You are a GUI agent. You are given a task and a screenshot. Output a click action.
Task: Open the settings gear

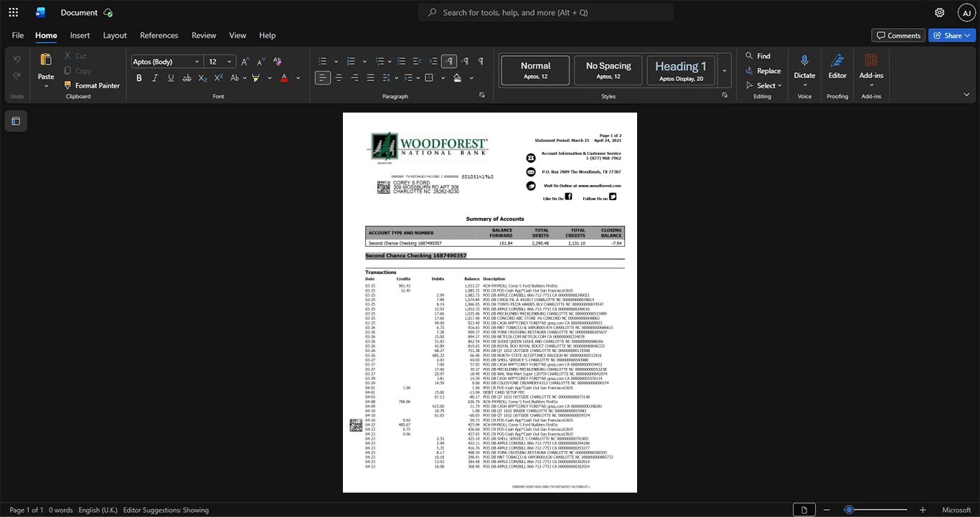click(939, 12)
